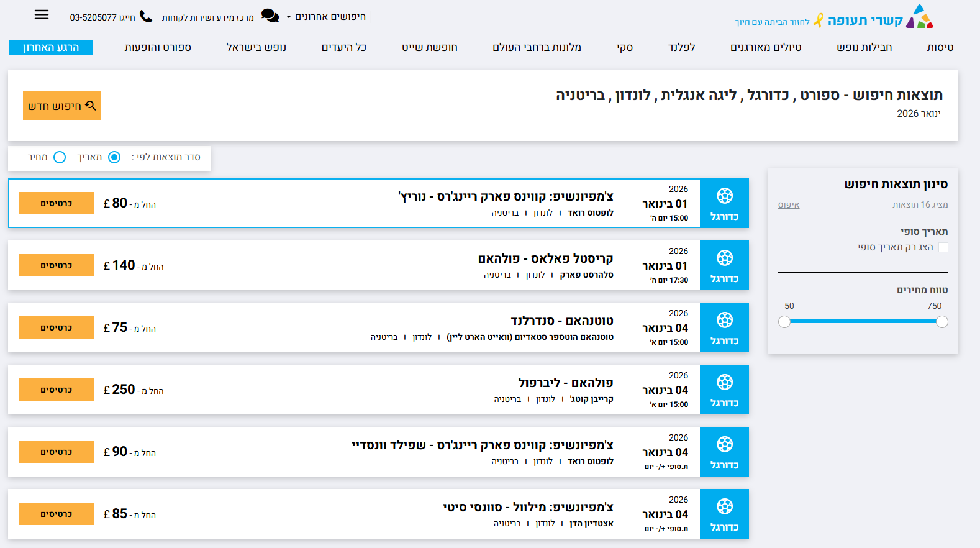Check הצג רק תאריך סופי checkbox
This screenshot has height=548, width=980.
coord(943,247)
